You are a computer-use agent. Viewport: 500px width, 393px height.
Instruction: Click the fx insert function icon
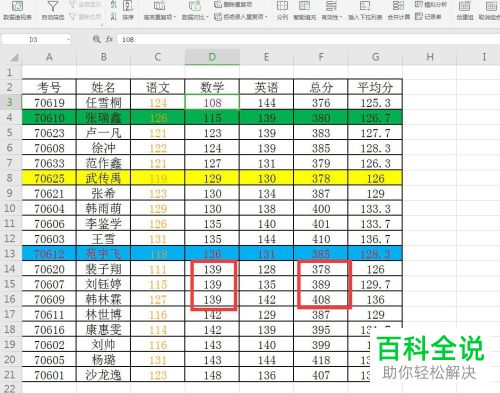[109, 39]
